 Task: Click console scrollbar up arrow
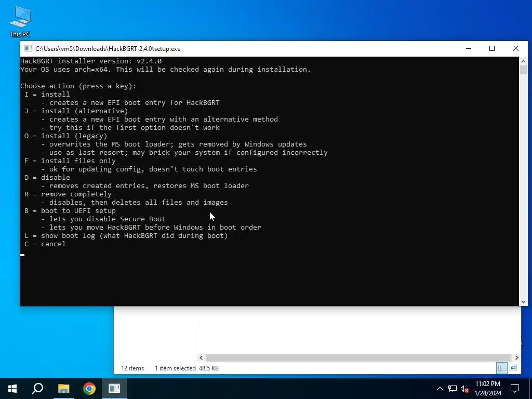tap(523, 61)
